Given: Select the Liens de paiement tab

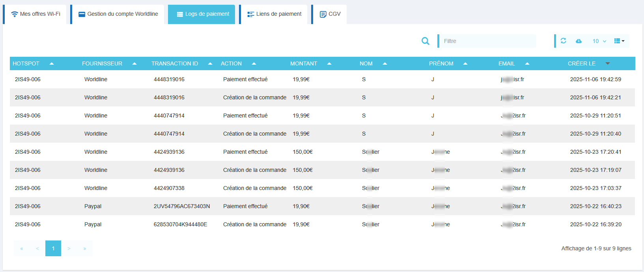Looking at the screenshot, I should coord(274,14).
